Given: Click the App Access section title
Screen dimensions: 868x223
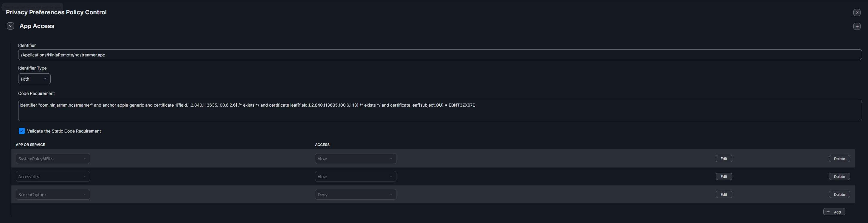Looking at the screenshot, I should pos(37,26).
